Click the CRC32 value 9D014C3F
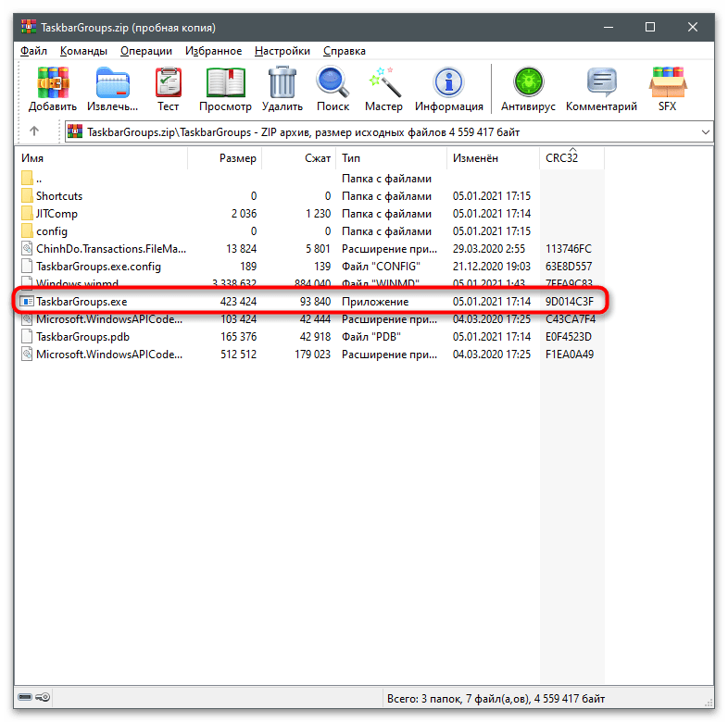728x722 pixels. coord(570,302)
